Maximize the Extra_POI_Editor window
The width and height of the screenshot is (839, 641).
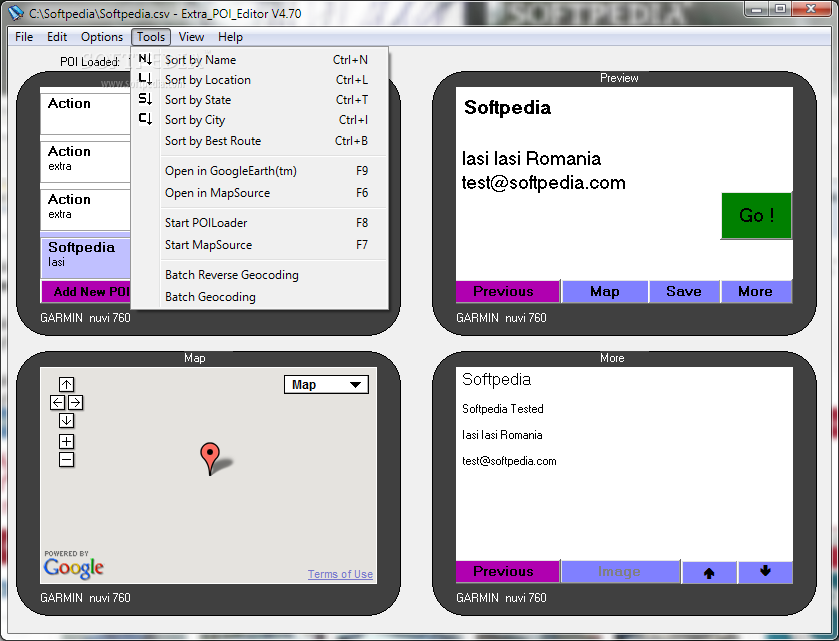(x=780, y=9)
